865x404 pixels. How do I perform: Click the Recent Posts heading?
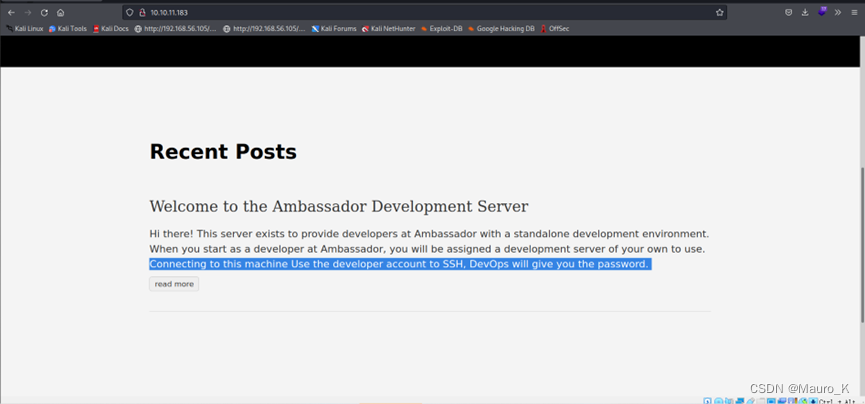[223, 152]
